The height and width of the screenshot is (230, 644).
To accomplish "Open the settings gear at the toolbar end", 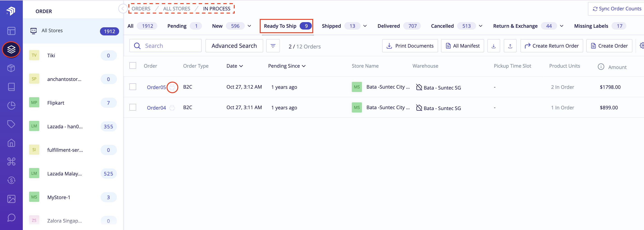I will click(642, 46).
